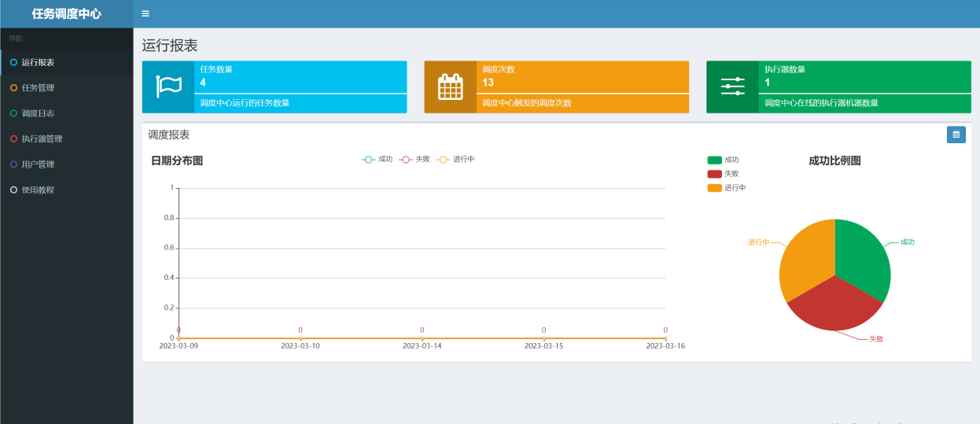Viewport: 980px width, 424px height.
Task: Click the 成功比例图 chart title
Action: 834,160
